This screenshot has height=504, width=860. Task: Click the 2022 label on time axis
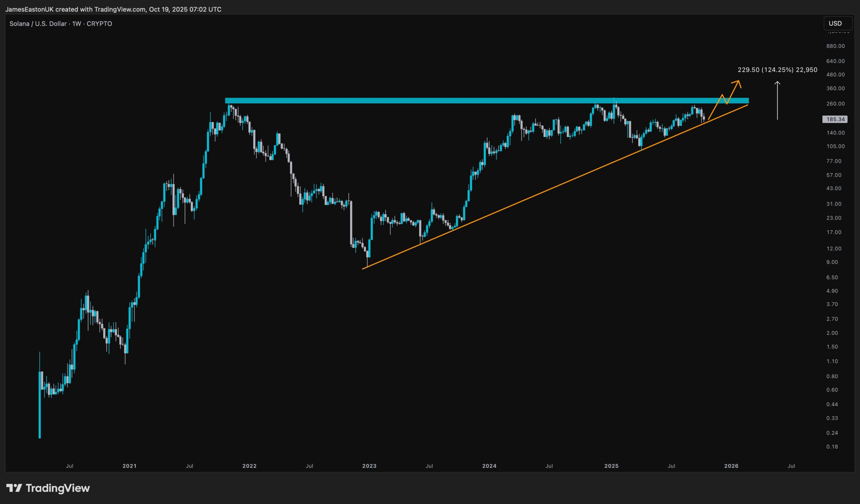(x=249, y=466)
